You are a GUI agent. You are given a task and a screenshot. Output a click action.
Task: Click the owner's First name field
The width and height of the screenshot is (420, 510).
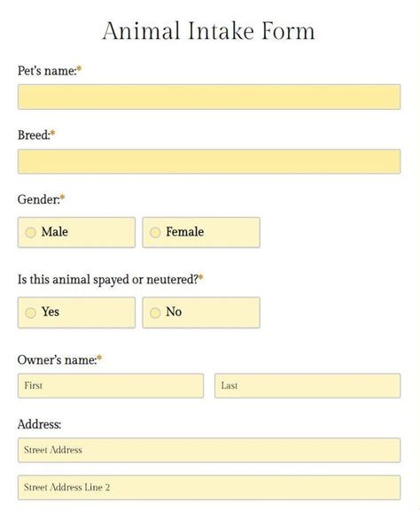pyautogui.click(x=111, y=386)
